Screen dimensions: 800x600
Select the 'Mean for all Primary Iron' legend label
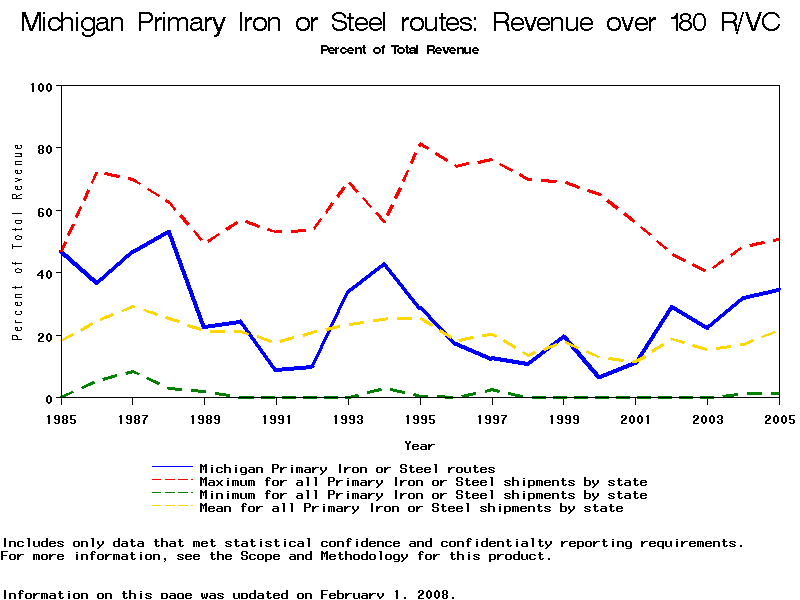click(411, 508)
